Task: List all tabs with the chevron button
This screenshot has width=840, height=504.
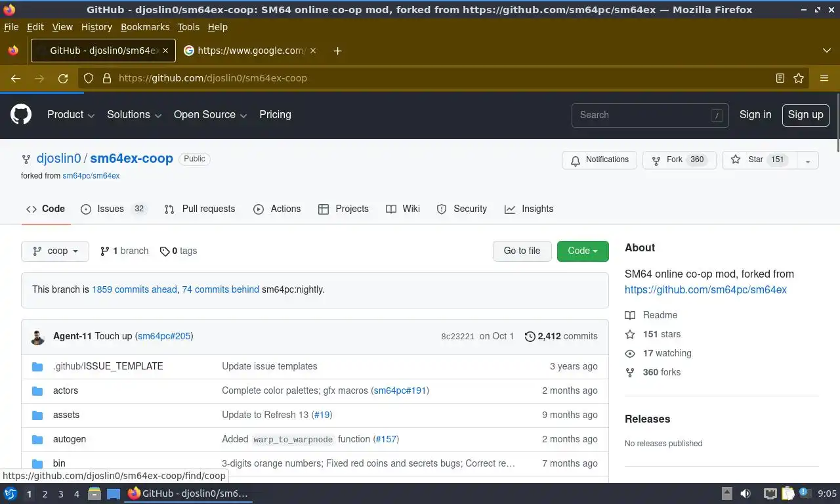Action: pyautogui.click(x=827, y=51)
